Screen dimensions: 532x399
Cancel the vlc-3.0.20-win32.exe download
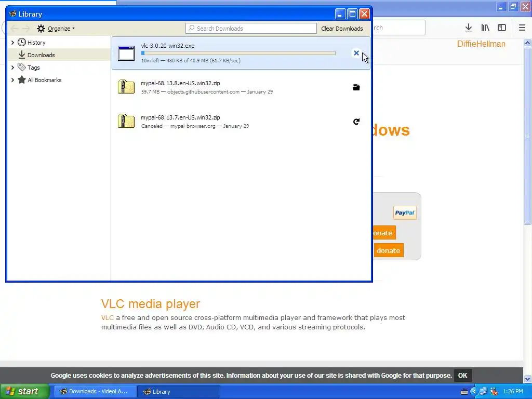click(x=356, y=53)
